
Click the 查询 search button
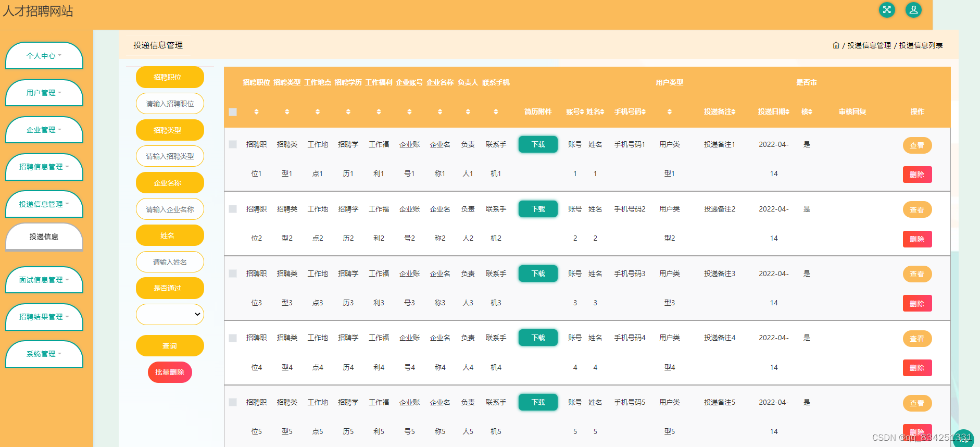(x=170, y=346)
